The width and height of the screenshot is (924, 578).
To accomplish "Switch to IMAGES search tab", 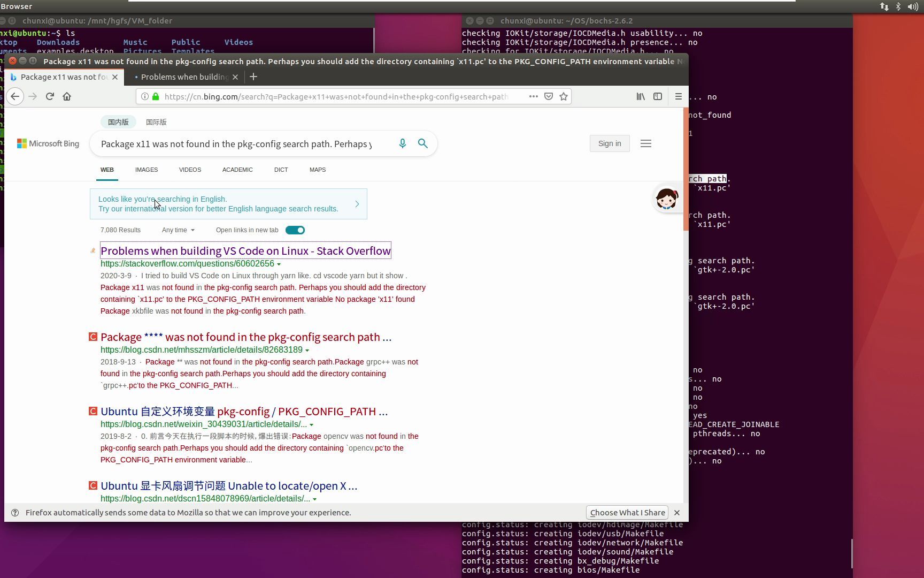I will click(x=147, y=170).
